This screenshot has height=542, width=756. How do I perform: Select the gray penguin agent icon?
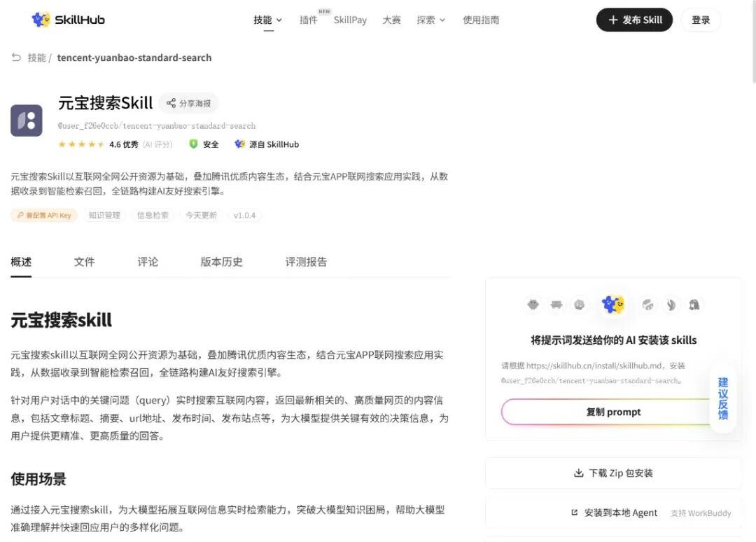point(694,305)
